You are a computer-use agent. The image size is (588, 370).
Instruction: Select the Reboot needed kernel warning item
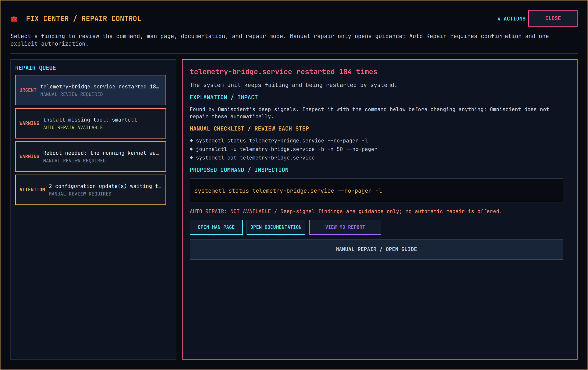[90, 157]
